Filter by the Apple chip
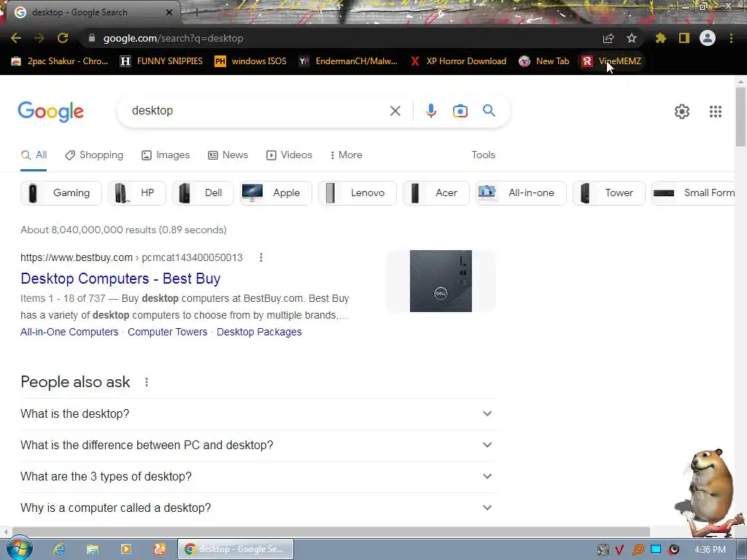Screen dimensions: 747x560 click(x=276, y=192)
